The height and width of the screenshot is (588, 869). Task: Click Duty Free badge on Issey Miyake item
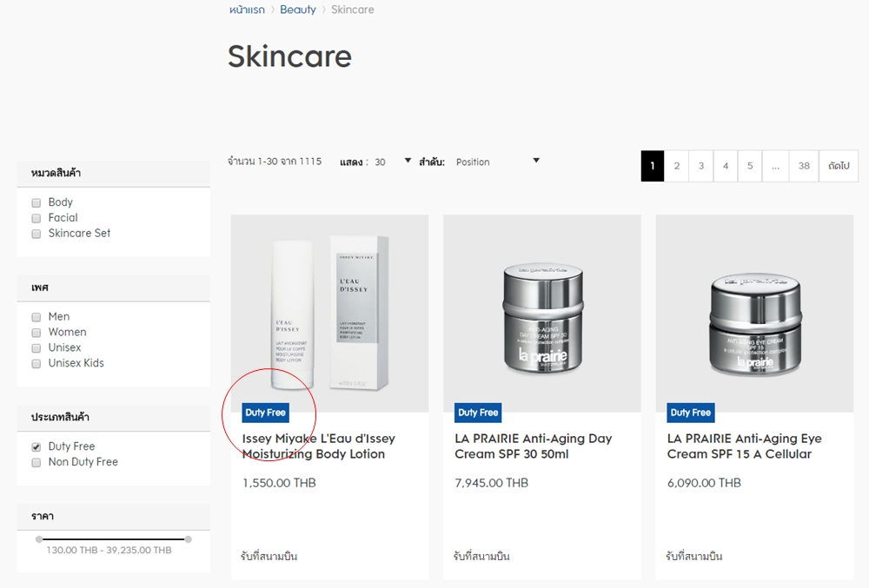(265, 413)
